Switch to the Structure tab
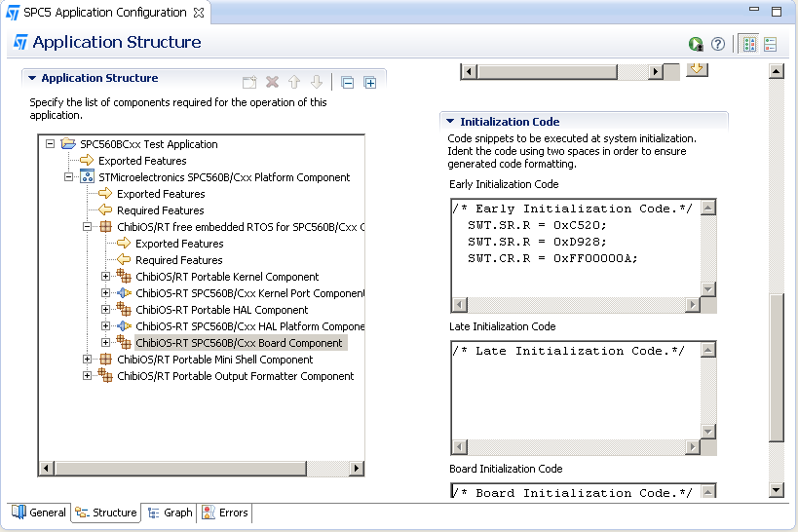Screen dimensions: 798x532 point(106,513)
